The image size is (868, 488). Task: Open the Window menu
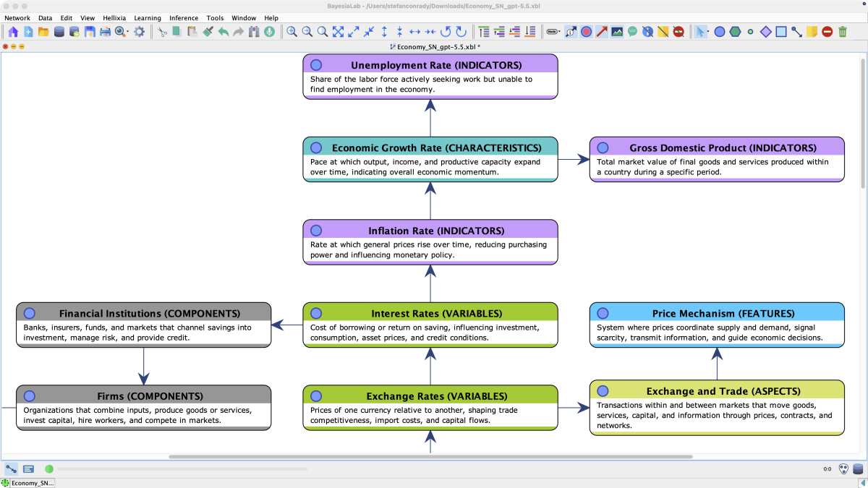(x=244, y=18)
